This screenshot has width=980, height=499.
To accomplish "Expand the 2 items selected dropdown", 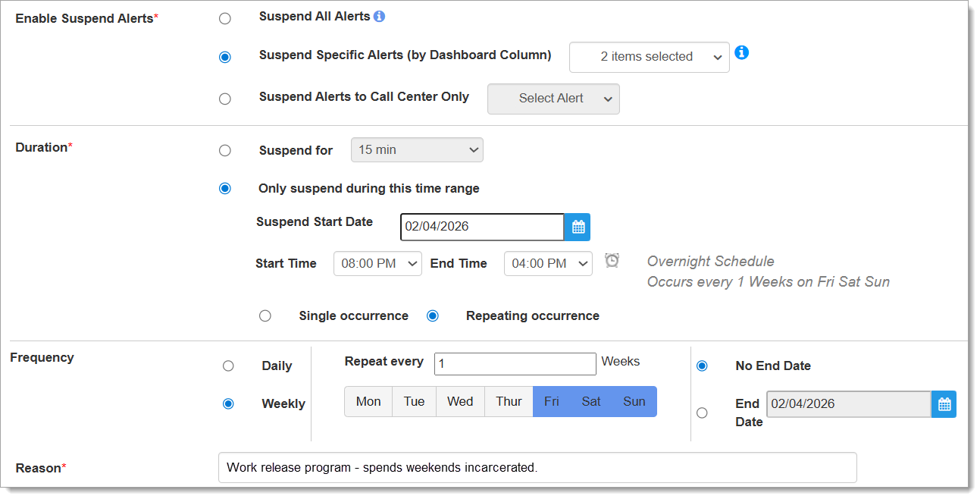I will [x=649, y=57].
